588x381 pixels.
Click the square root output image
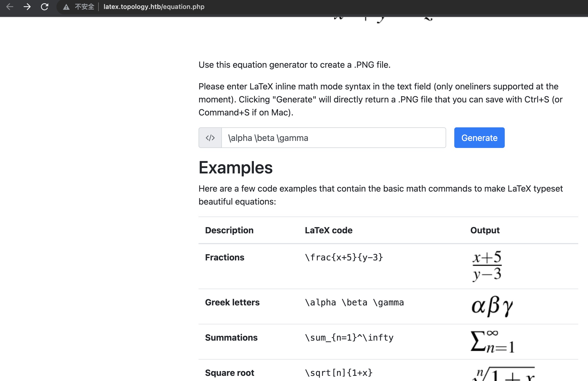503,374
